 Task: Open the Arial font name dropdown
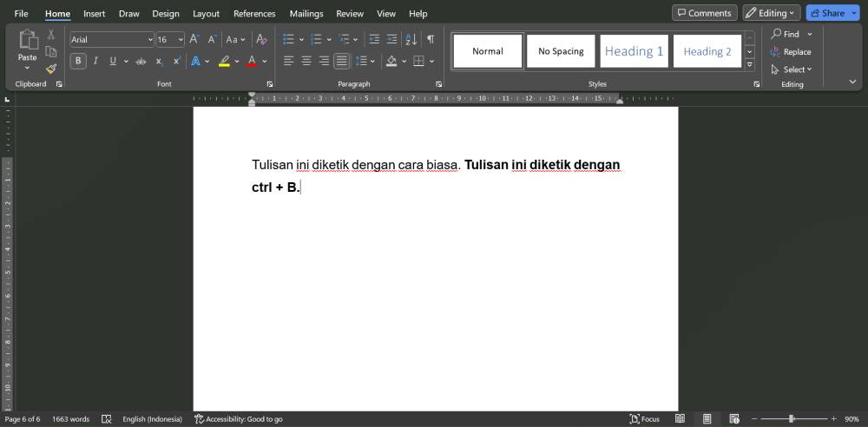click(150, 40)
